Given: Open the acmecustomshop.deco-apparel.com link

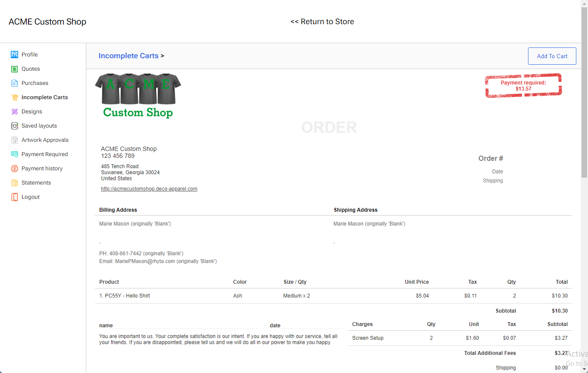Looking at the screenshot, I should click(x=149, y=188).
